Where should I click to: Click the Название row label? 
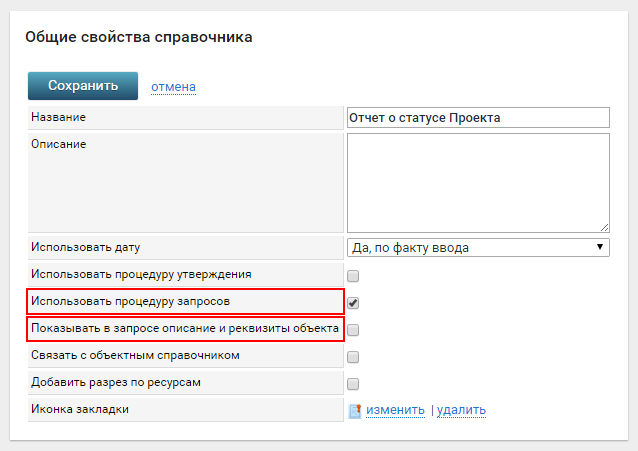[x=58, y=117]
